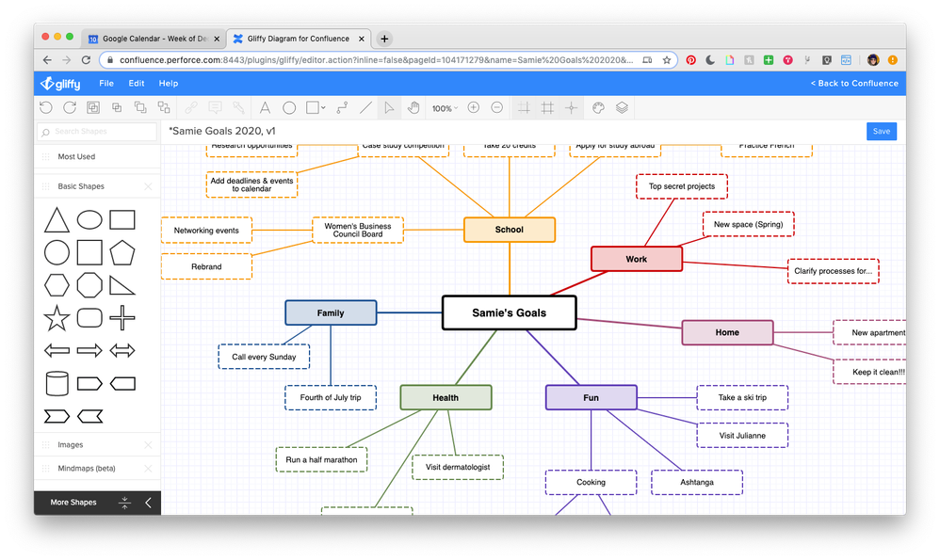Viewport: 940px width, 560px height.
Task: Click the Undo icon
Action: pos(45,107)
